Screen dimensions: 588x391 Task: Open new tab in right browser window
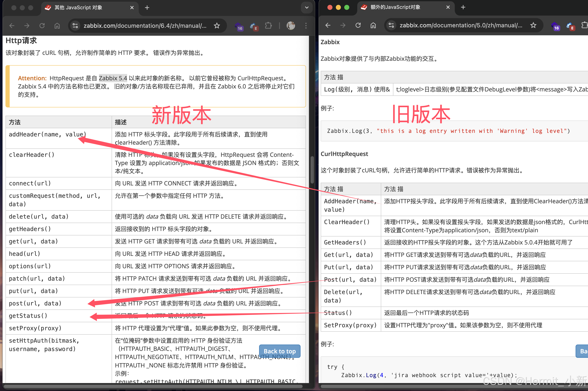click(x=463, y=7)
